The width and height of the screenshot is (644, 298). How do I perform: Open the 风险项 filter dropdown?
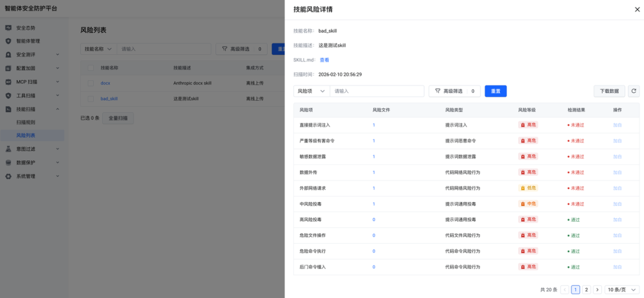(x=312, y=91)
